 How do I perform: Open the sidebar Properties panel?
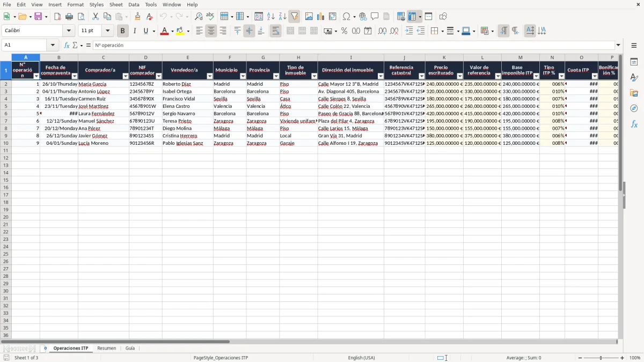click(634, 62)
